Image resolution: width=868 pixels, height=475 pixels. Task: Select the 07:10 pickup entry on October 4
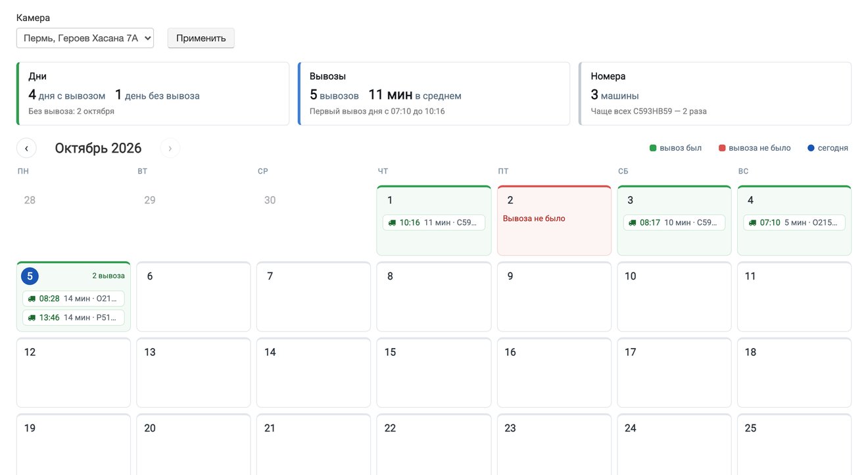[794, 222]
